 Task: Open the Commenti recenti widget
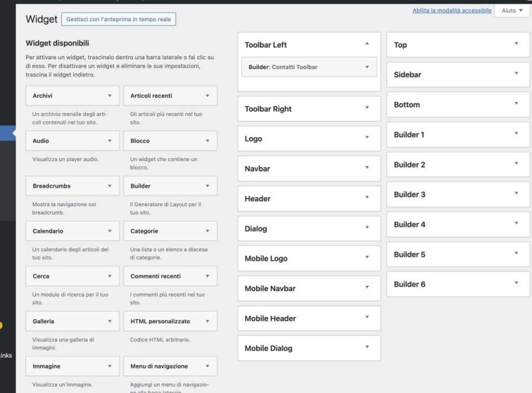click(x=170, y=276)
